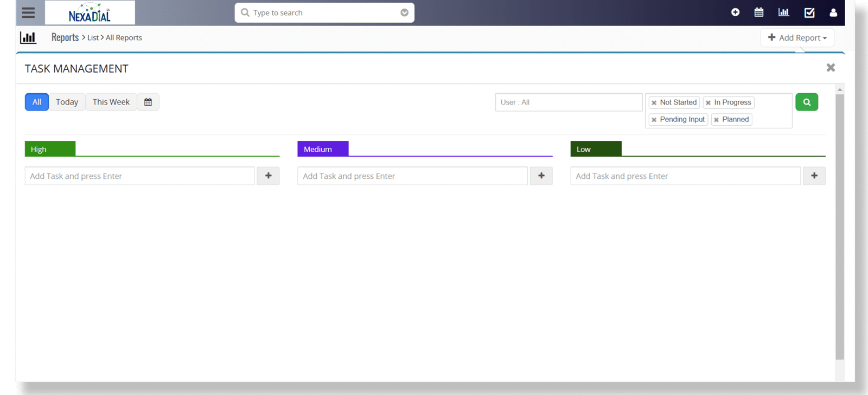This screenshot has height=395, width=868.
Task: Add a High priority task with plus
Action: coord(268,176)
